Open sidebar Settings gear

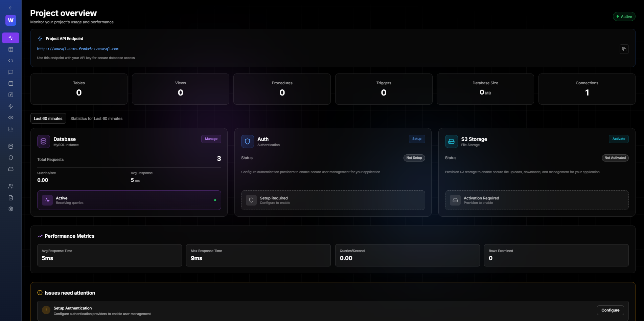click(10, 209)
